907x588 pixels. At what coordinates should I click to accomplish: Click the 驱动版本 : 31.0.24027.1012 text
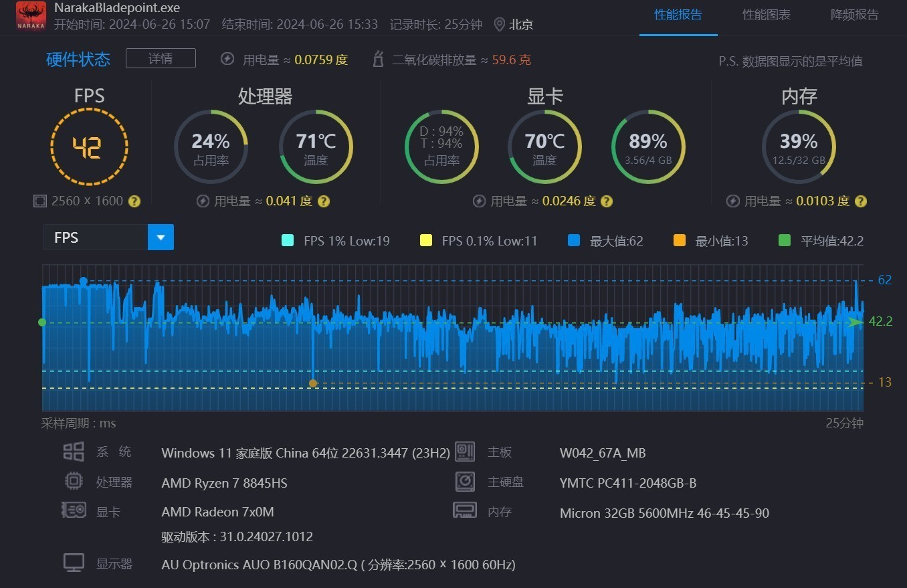(237, 536)
